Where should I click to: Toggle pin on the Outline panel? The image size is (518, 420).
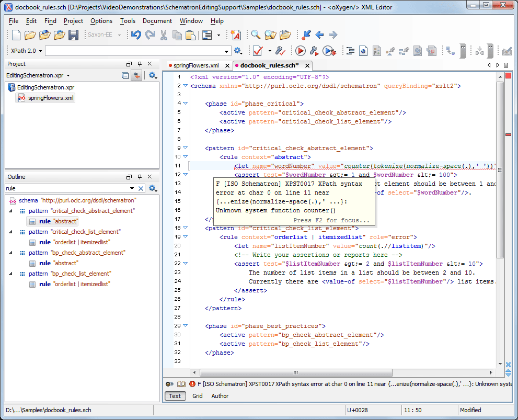[x=140, y=177]
